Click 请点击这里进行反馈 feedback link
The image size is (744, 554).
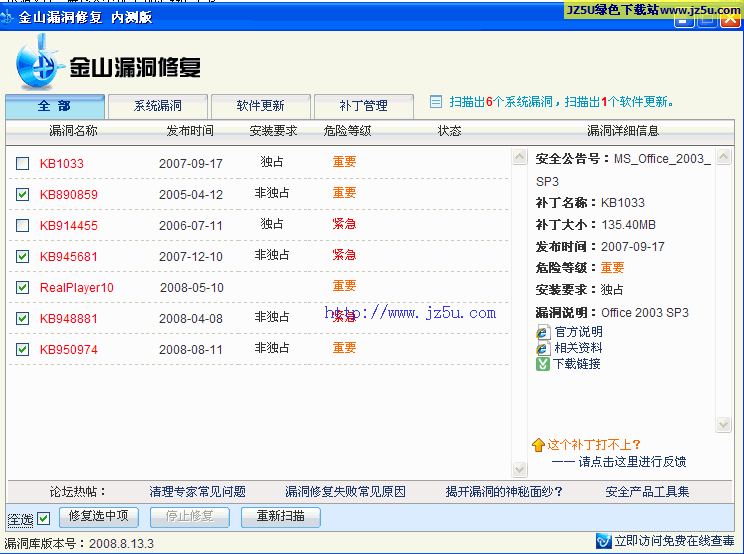pyautogui.click(x=632, y=462)
